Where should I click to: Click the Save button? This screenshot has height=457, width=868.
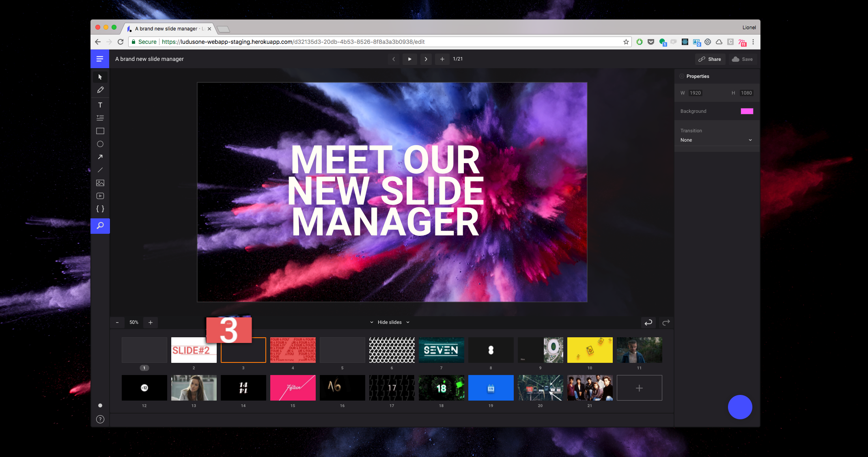point(743,58)
